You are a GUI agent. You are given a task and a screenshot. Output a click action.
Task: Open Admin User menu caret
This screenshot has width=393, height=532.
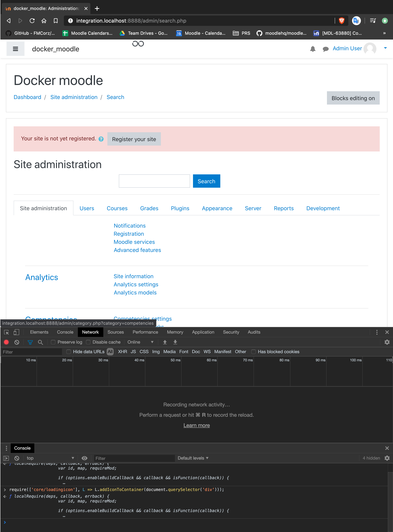coord(385,48)
